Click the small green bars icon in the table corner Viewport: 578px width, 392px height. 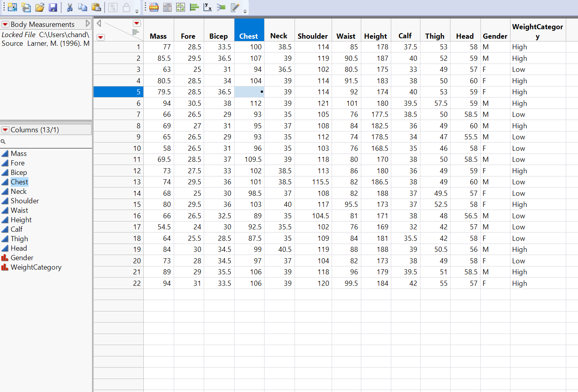135,32
